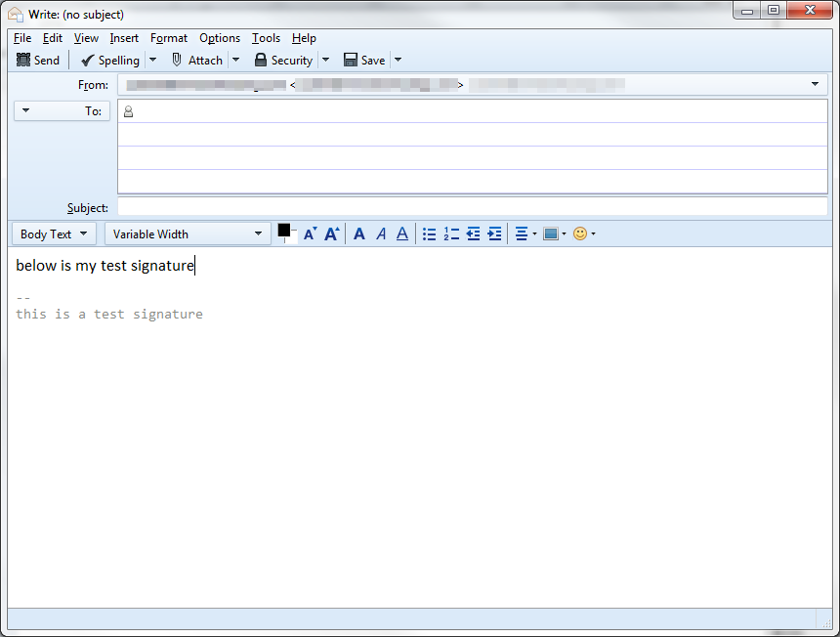
Task: Increase font size with larger A icon
Action: (332, 234)
